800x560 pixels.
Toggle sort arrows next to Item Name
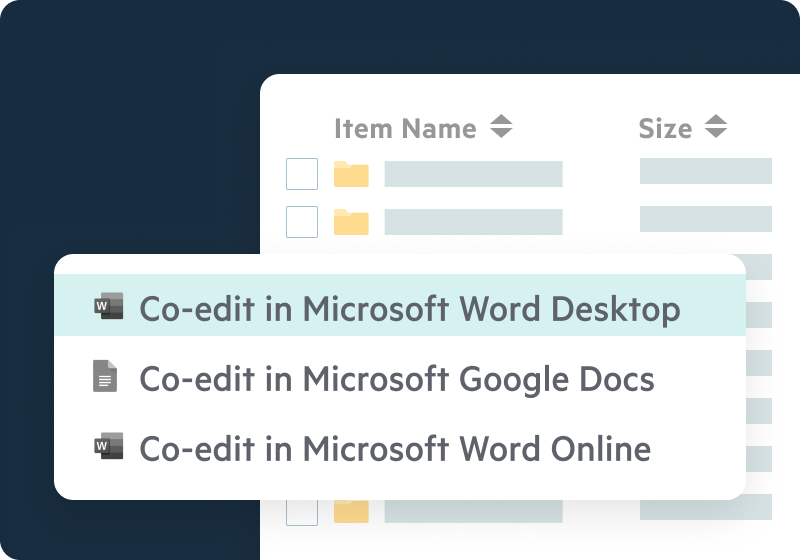(x=501, y=128)
